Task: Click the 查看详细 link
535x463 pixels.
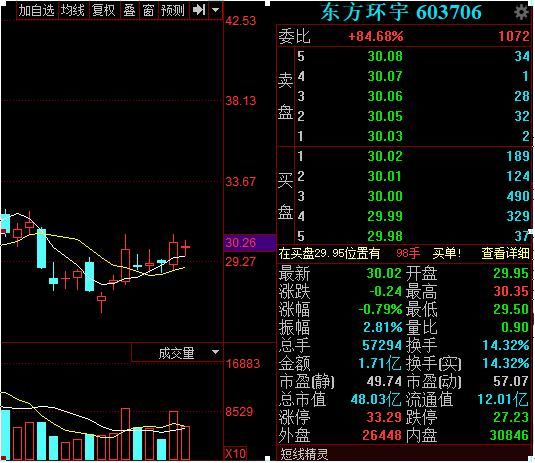Action: tap(505, 254)
